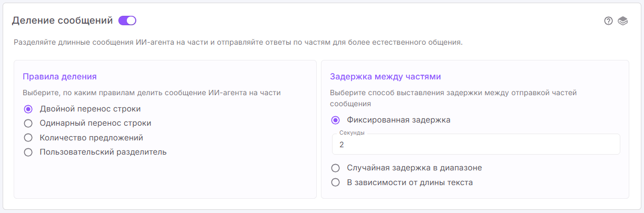Select В зависимости от длины текста
Viewport: 644px width, 213px height.
335,182
